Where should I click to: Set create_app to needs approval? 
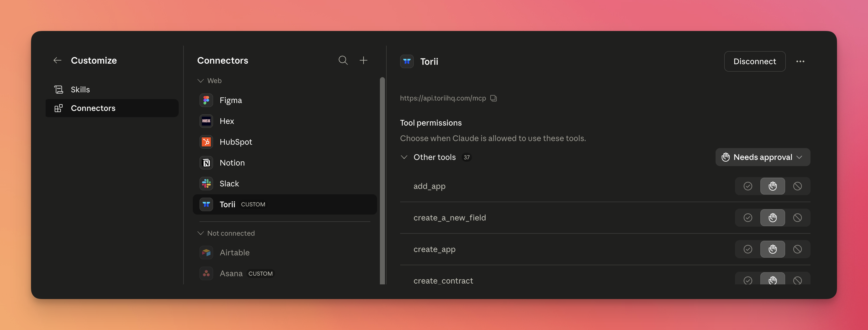pyautogui.click(x=773, y=249)
